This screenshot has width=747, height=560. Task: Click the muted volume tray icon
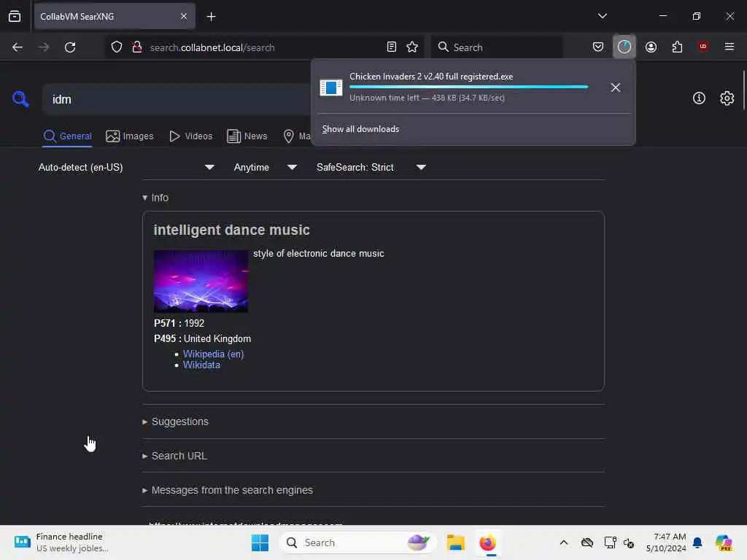tap(629, 542)
